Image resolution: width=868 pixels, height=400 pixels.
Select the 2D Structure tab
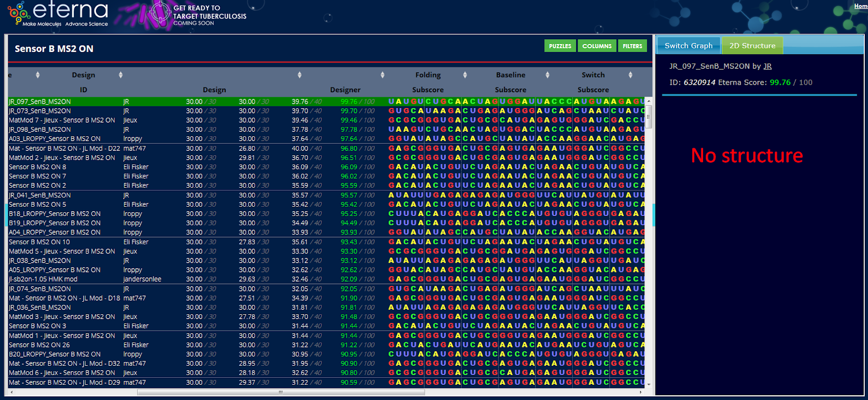coord(752,46)
